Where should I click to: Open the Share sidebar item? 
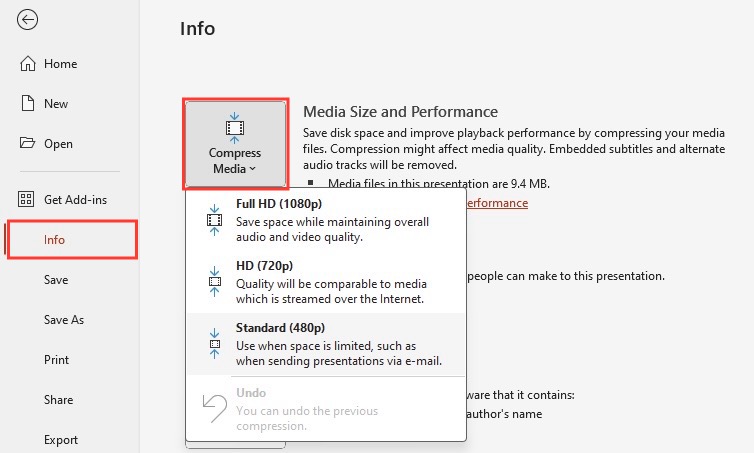[58, 400]
